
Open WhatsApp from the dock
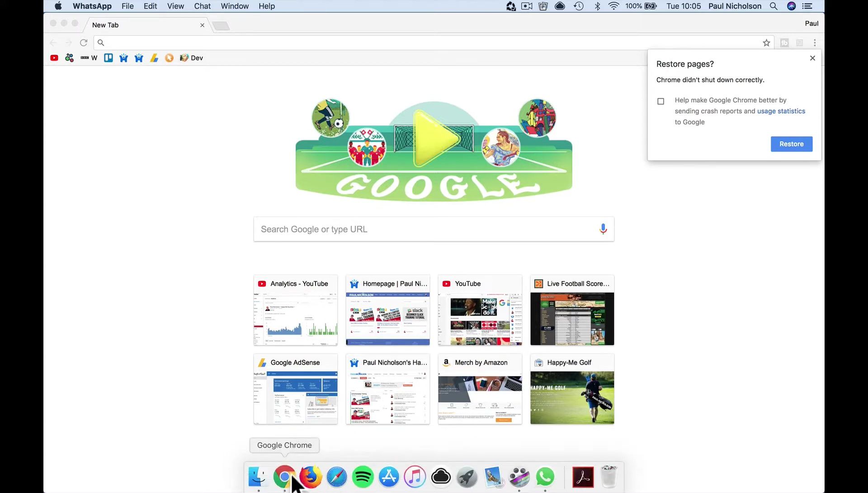[545, 477]
